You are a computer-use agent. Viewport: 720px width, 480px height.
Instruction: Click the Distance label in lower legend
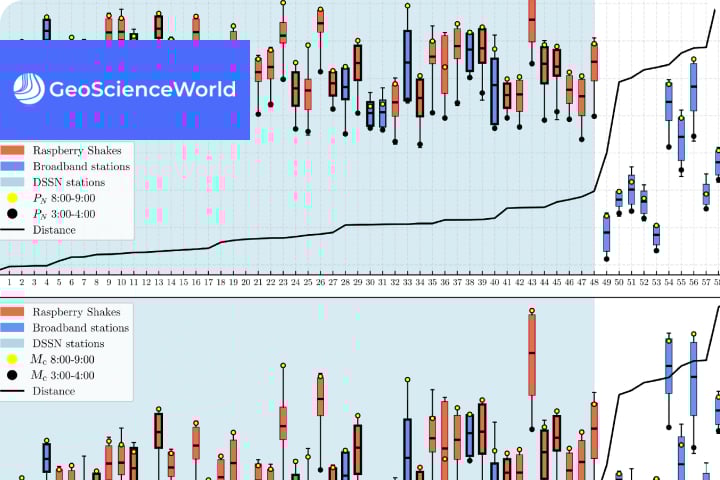click(x=54, y=391)
